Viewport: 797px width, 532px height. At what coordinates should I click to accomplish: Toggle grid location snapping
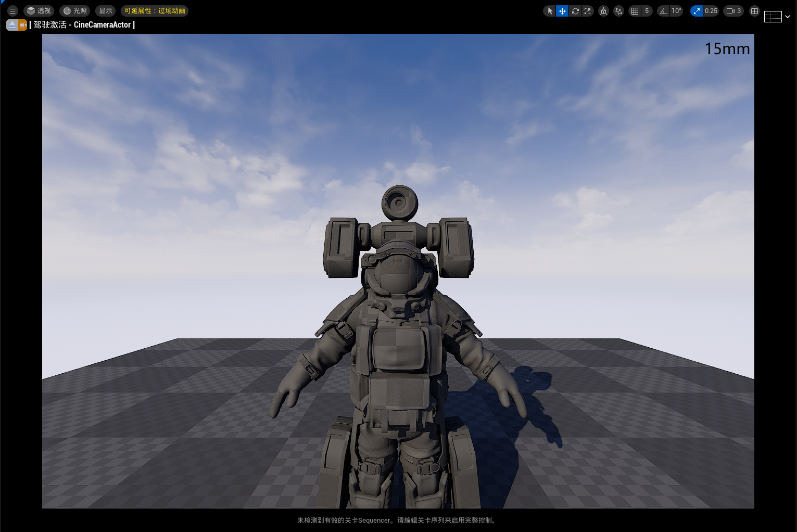[x=635, y=11]
